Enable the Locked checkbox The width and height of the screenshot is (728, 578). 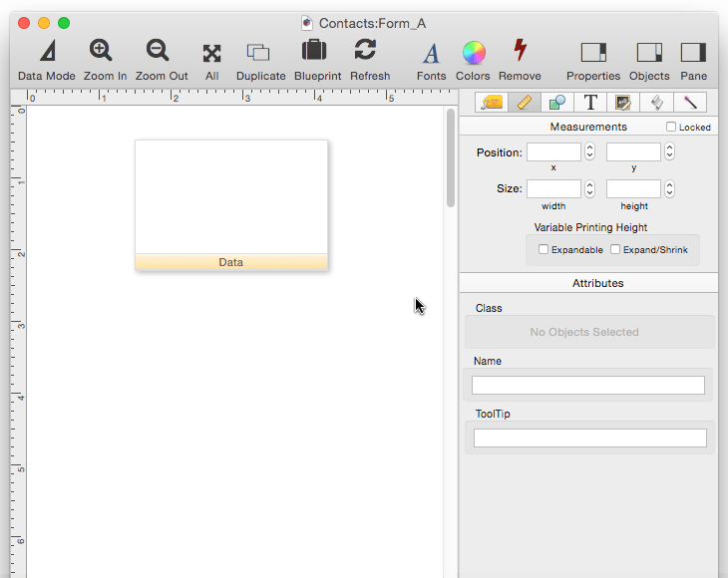pyautogui.click(x=671, y=128)
